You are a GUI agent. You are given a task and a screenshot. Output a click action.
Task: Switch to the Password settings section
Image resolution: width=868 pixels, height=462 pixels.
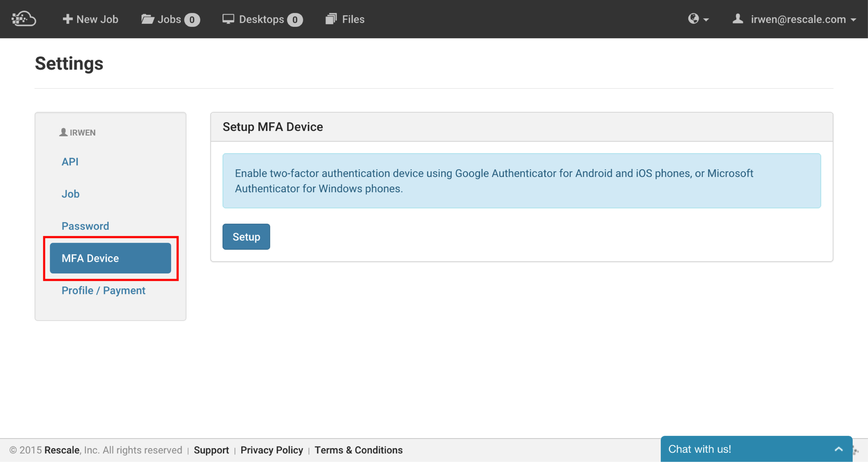pyautogui.click(x=85, y=226)
